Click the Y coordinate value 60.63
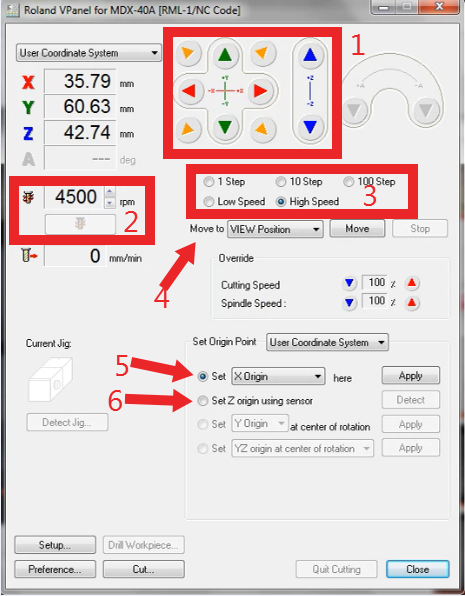 click(x=80, y=106)
